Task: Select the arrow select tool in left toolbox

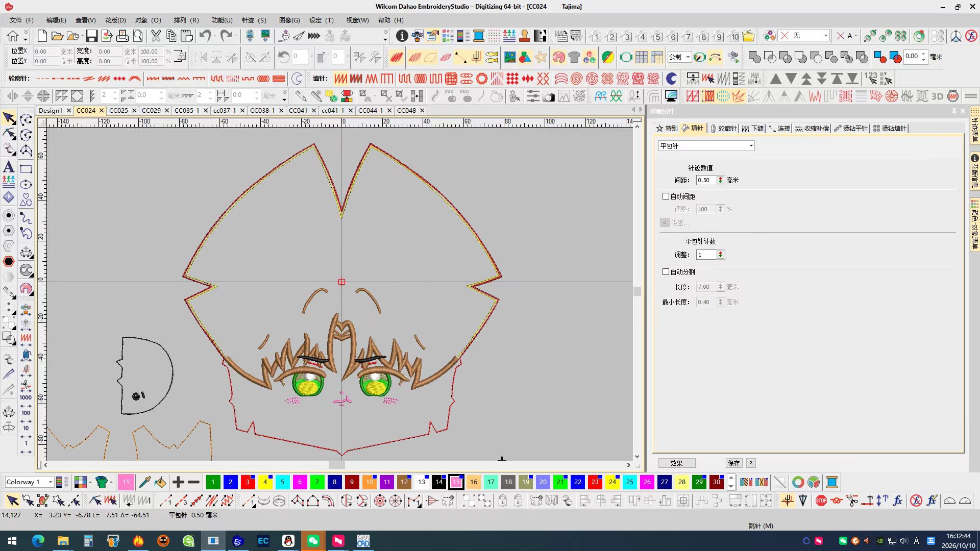Action: [x=9, y=118]
